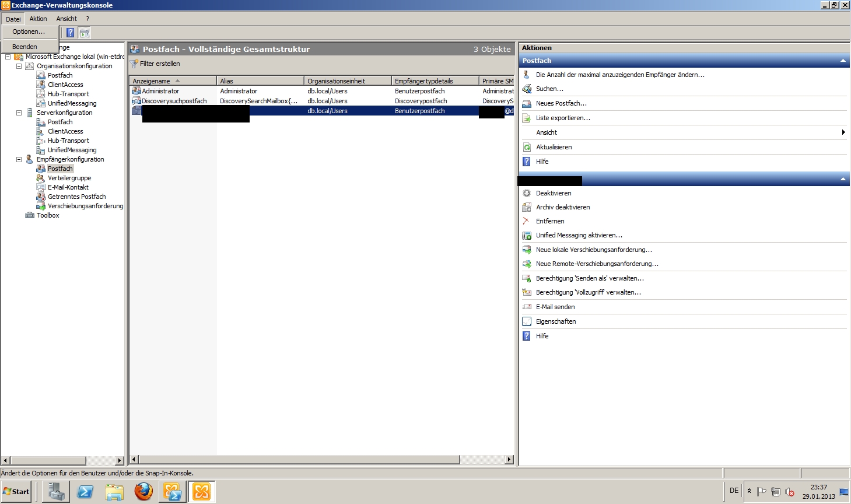The image size is (851, 504).
Task: Open the Datei menu
Action: 13,19
